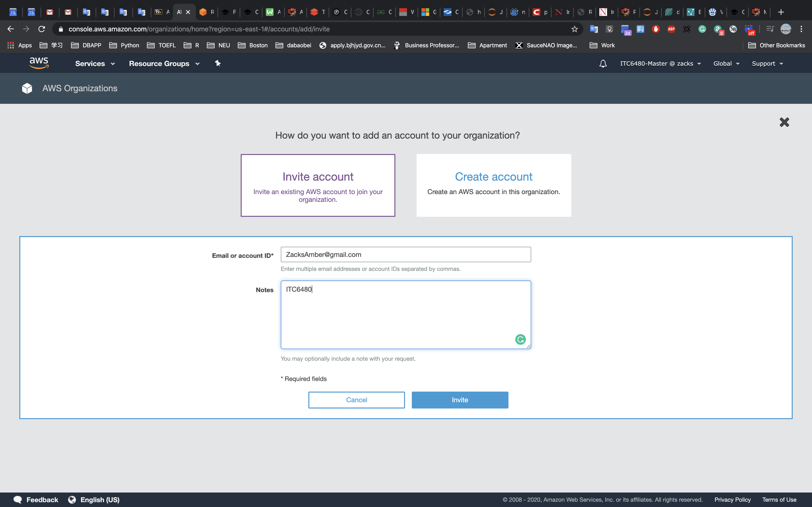Click the pin shortcut icon in the AWS navbar
Screen dimensions: 812x507
coord(218,63)
